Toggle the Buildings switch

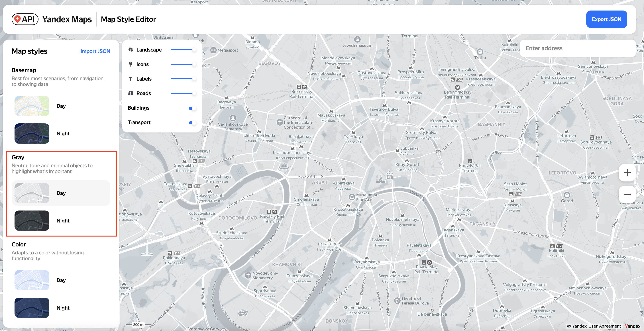[x=192, y=108]
